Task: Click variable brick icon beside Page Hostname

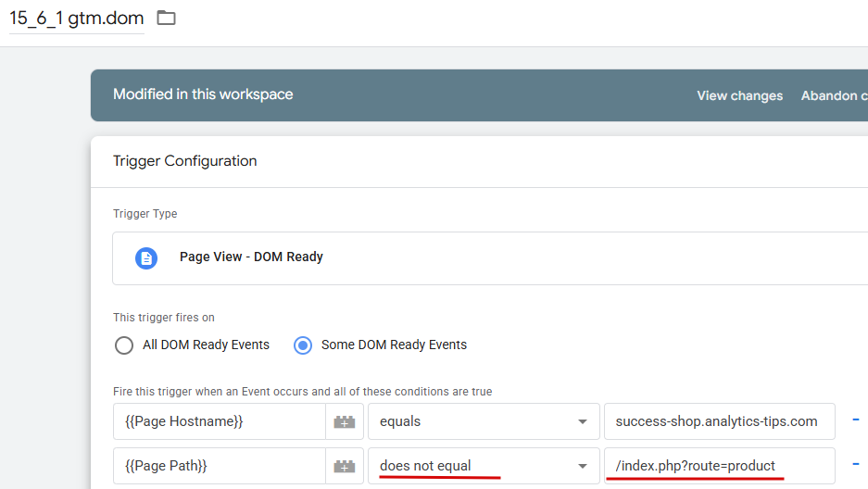Action: coord(345,421)
